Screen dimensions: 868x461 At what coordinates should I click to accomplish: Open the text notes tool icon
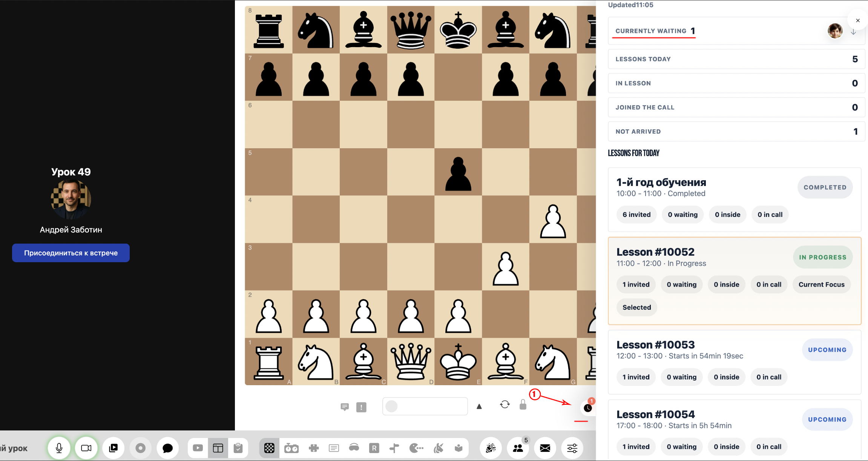click(x=334, y=448)
